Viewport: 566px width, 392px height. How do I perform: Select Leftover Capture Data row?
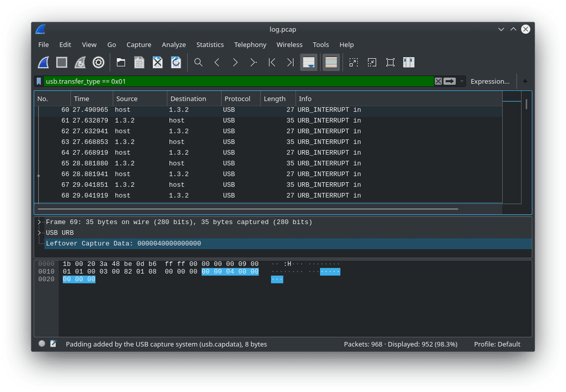[x=288, y=243]
